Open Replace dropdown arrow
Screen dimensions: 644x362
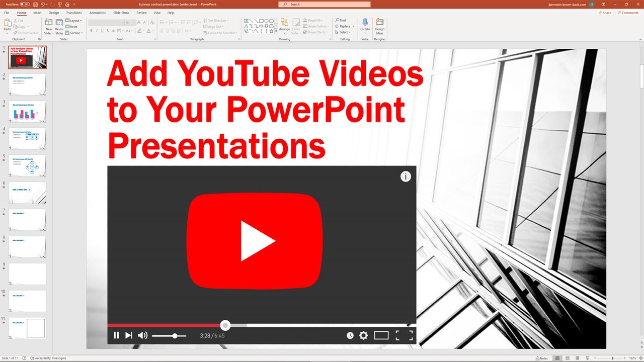tap(354, 26)
